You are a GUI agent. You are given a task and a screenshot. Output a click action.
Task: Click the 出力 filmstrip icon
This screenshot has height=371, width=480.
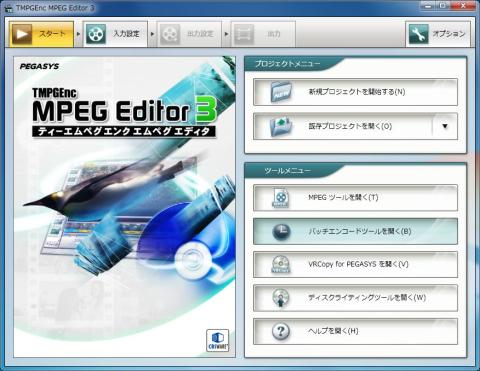[244, 34]
